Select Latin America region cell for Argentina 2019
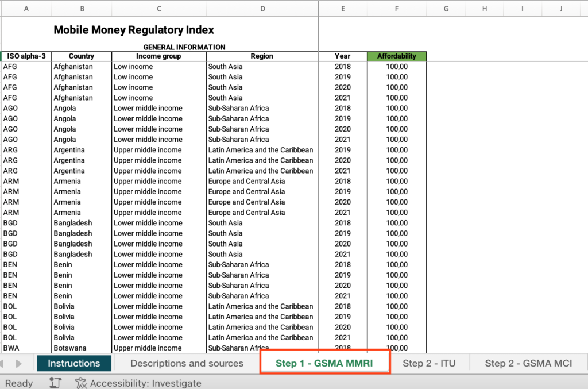The image size is (588, 389). 262,150
